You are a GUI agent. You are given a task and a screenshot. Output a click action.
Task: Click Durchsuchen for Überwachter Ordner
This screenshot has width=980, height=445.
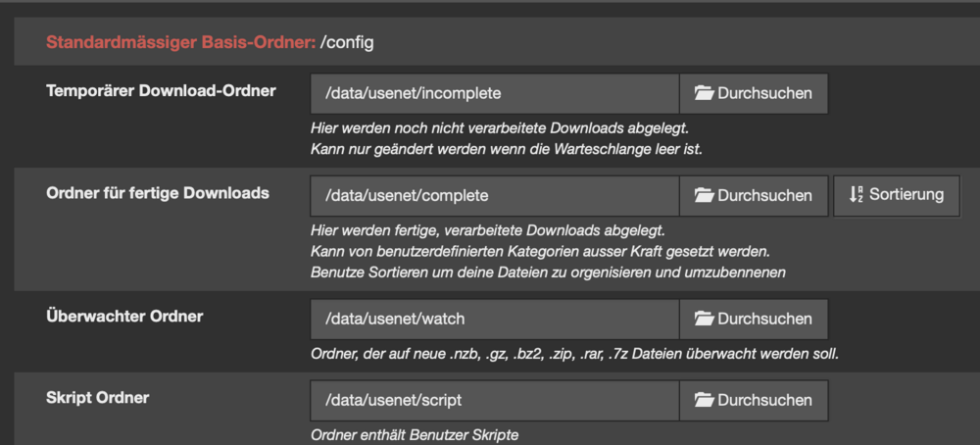[754, 319]
